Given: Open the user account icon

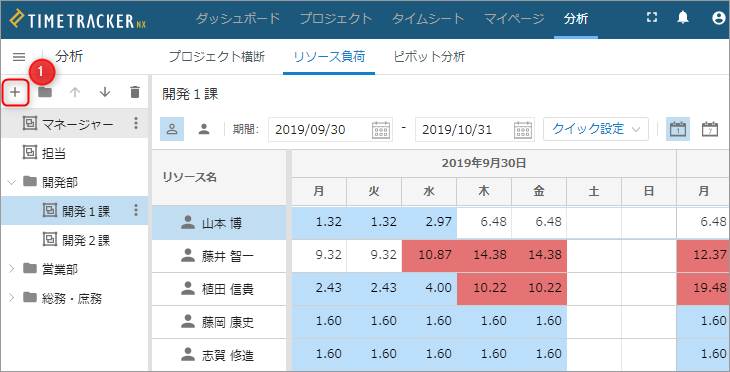Looking at the screenshot, I should coord(720,18).
